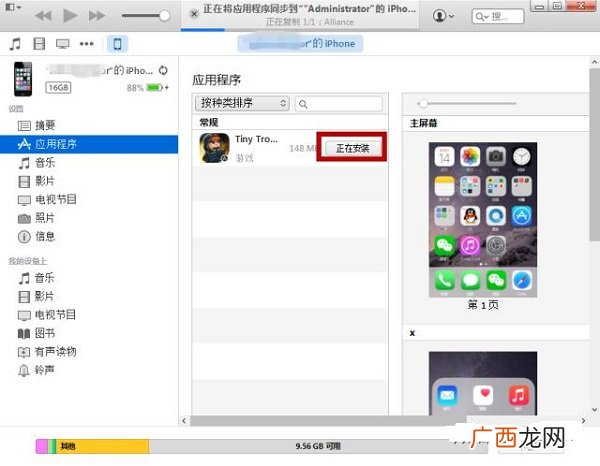This screenshot has height=466, width=600.
Task: Click the Phone icon in preview dock
Action: click(444, 281)
